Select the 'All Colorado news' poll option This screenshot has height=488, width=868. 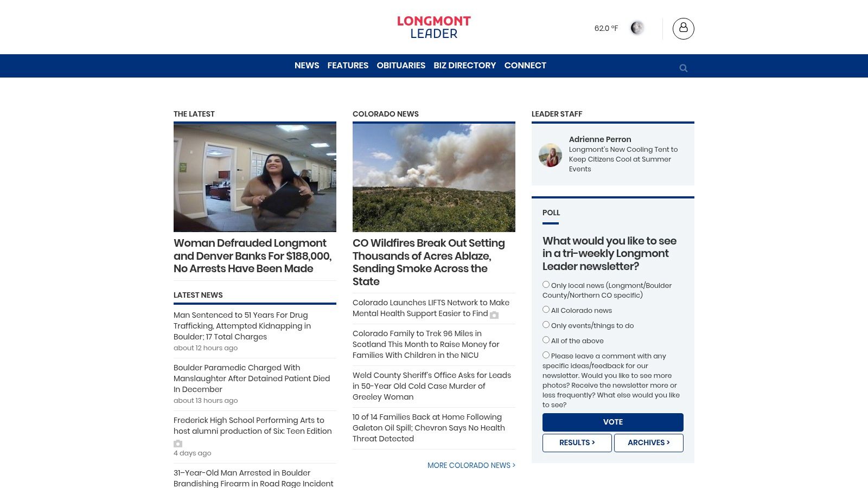click(x=546, y=310)
